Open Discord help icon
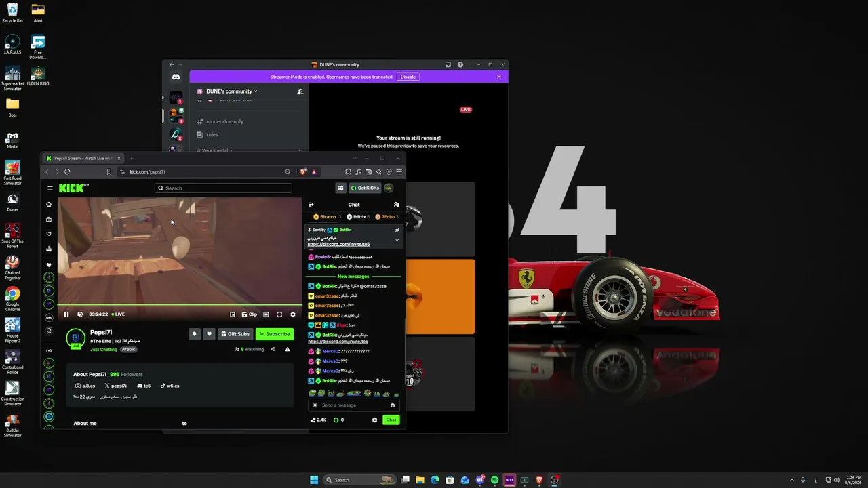This screenshot has height=488, width=868. 460,65
